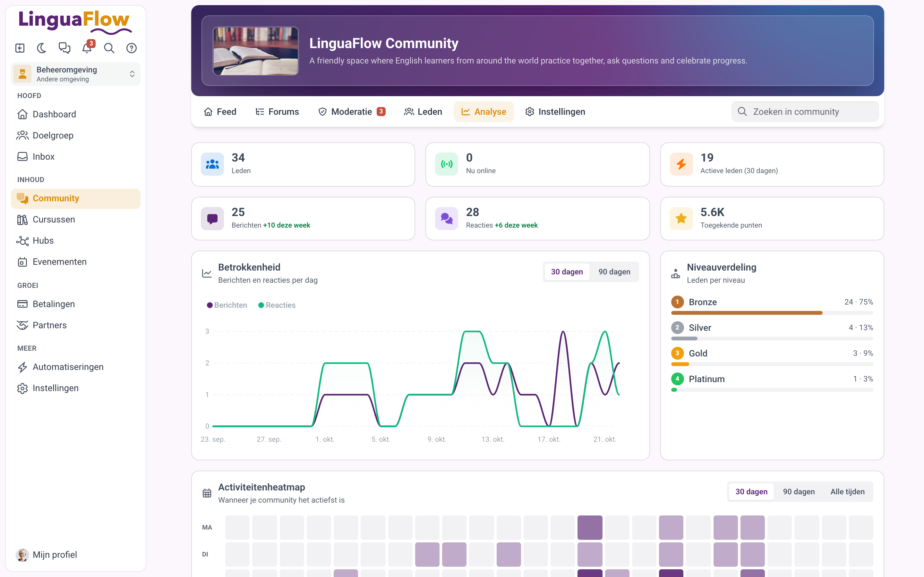The width and height of the screenshot is (924, 577).
Task: Open the chat messages icon
Action: [x=64, y=48]
